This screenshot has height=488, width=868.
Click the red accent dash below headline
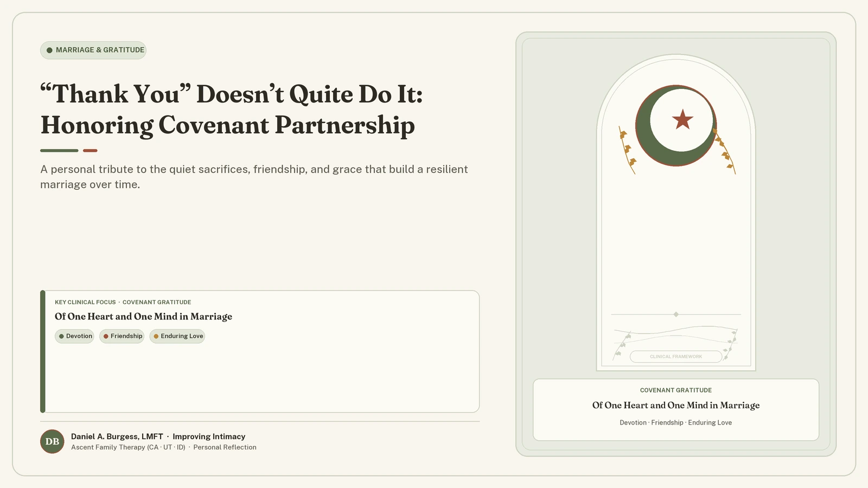(x=90, y=151)
